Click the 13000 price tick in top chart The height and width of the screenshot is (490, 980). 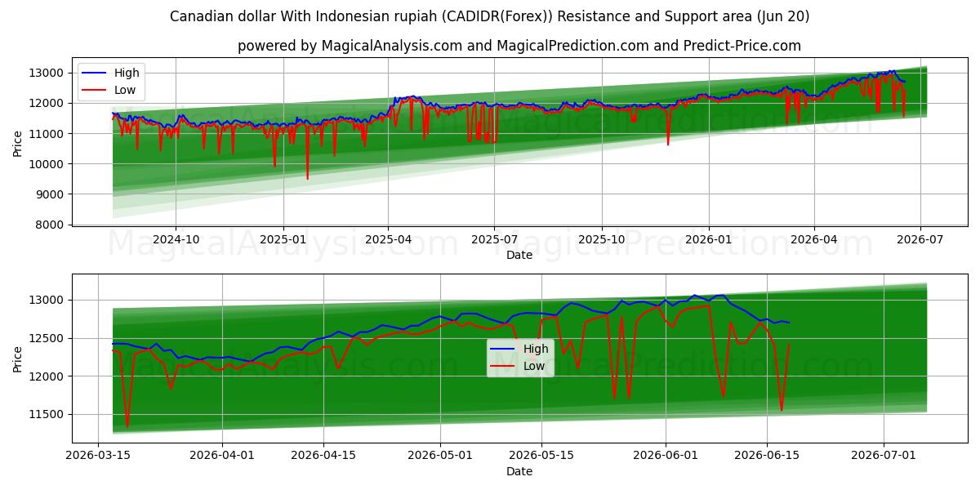(x=47, y=73)
